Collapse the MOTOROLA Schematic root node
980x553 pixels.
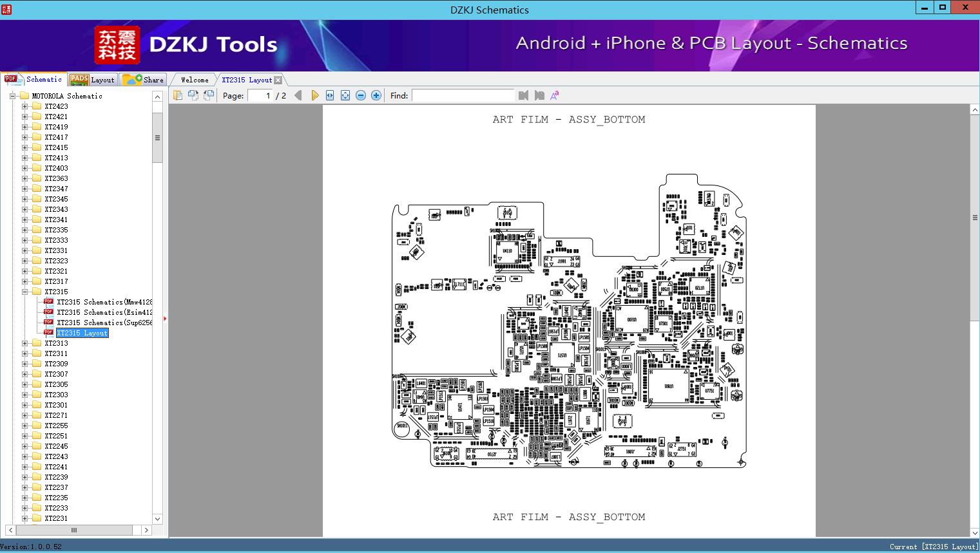point(12,96)
